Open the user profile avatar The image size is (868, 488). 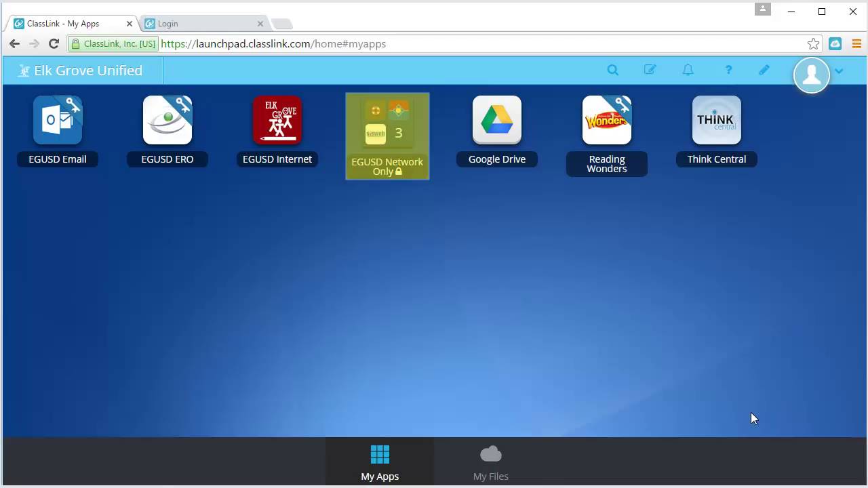pyautogui.click(x=812, y=75)
